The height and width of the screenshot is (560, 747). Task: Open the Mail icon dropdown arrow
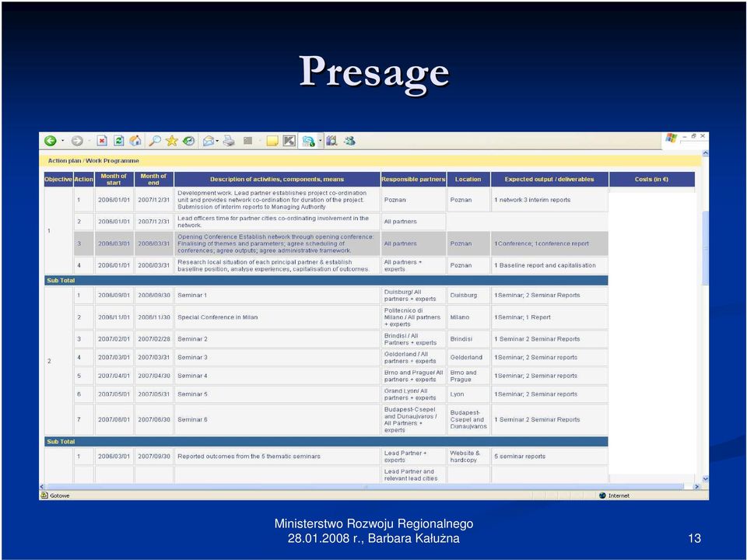point(217,141)
